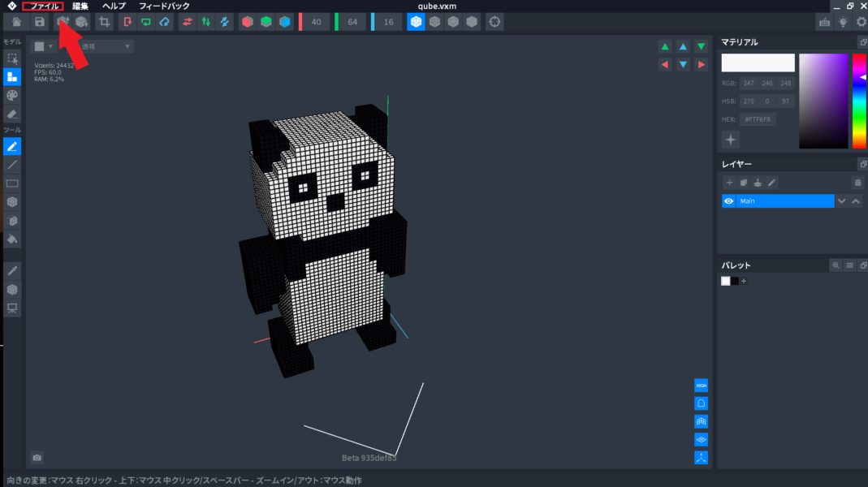This screenshot has height=487, width=868.
Task: Open the ファイル menu
Action: click(x=43, y=6)
